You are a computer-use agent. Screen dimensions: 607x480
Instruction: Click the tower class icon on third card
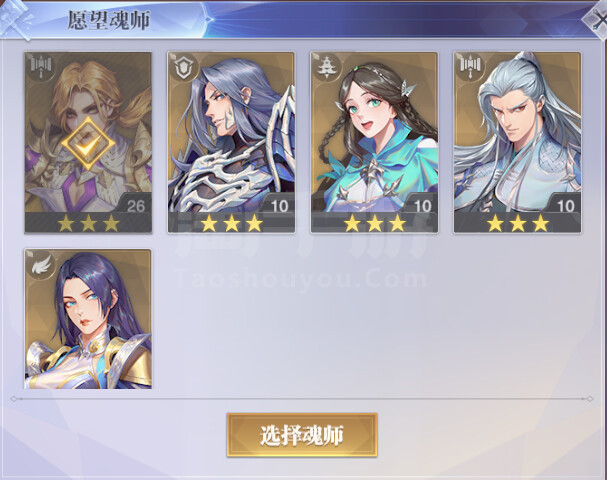(327, 68)
